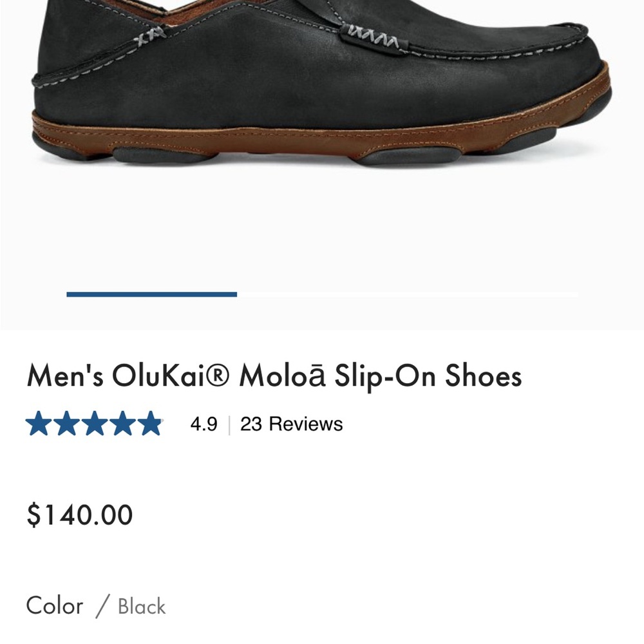Viewport: 644px width, 644px height.
Task: Click the slash separator next to Color
Action: click(x=103, y=606)
